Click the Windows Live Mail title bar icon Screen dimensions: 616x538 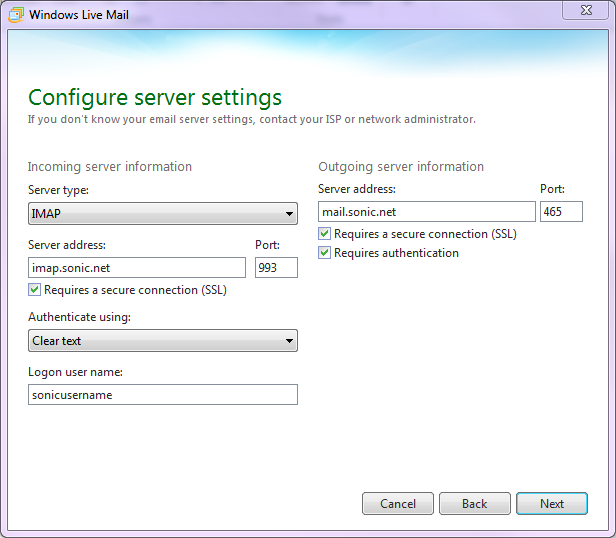pyautogui.click(x=16, y=15)
